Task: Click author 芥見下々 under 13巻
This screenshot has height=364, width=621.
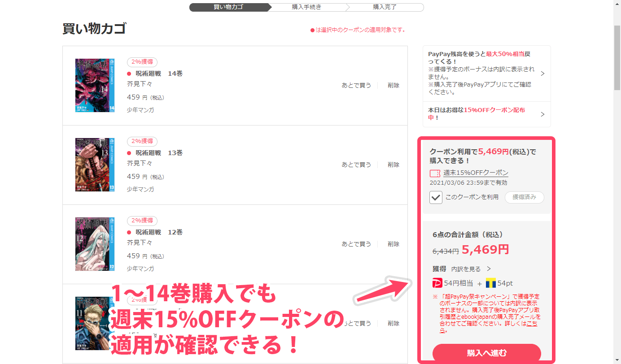Action: point(140,163)
